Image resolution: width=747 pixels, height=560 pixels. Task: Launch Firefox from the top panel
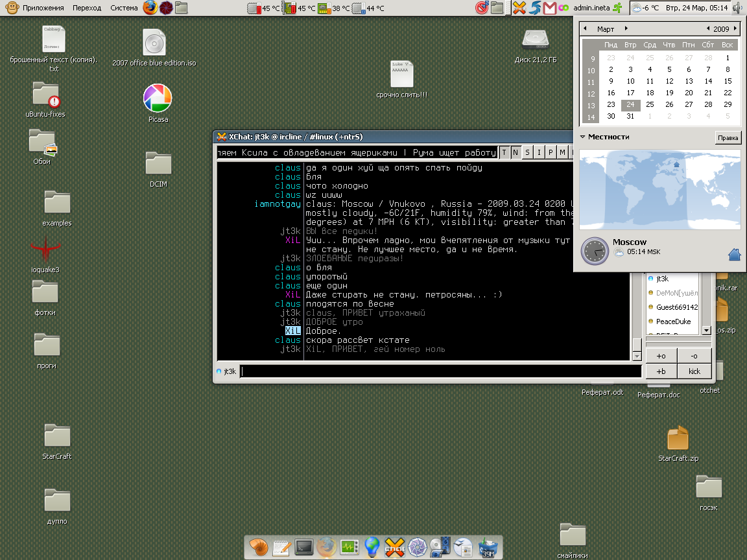coord(150,8)
